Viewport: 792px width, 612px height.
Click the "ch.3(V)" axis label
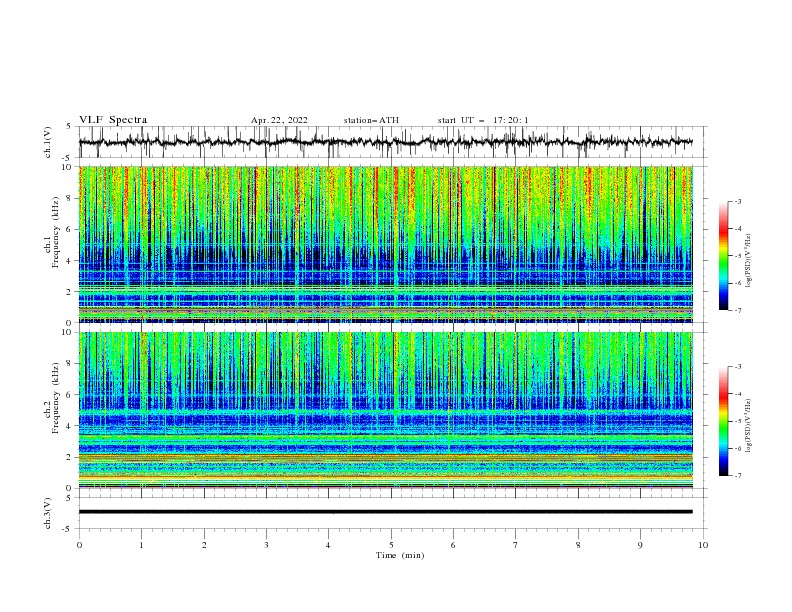pos(47,513)
